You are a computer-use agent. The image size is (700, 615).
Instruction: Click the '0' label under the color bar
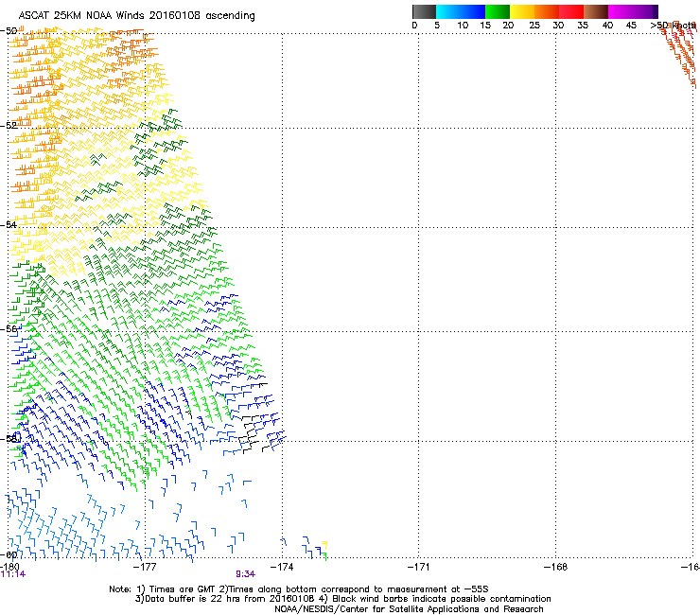pyautogui.click(x=414, y=26)
